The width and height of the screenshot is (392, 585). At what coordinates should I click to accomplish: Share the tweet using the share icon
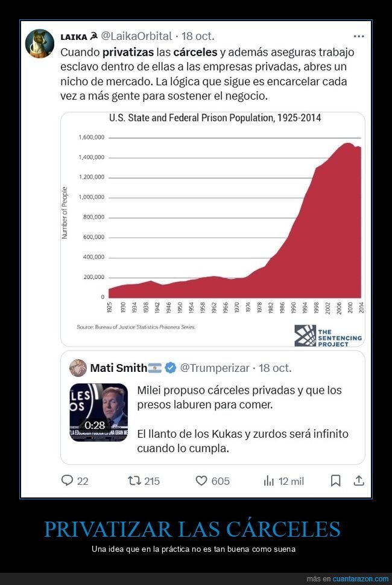pos(359,481)
